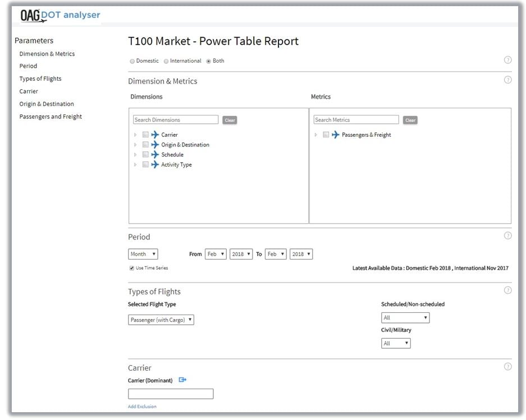This screenshot has width=526, height=420.
Task: Click the airplane icon beside Origin & Destination
Action: 155,145
